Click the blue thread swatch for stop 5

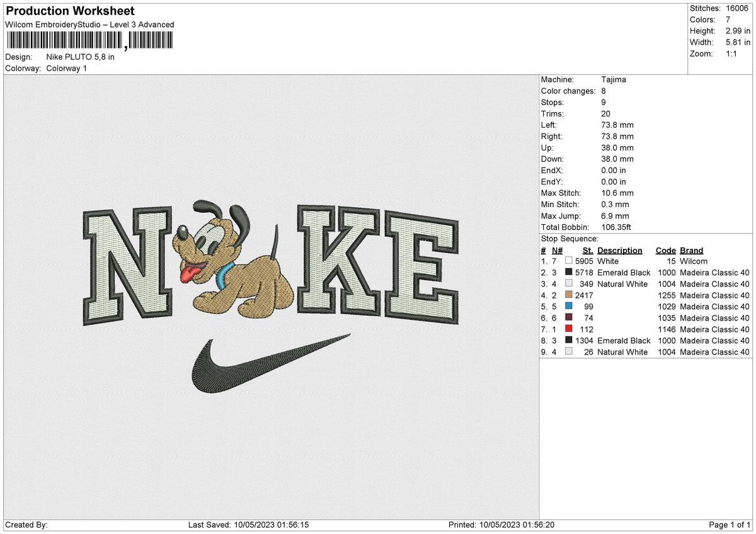(569, 307)
